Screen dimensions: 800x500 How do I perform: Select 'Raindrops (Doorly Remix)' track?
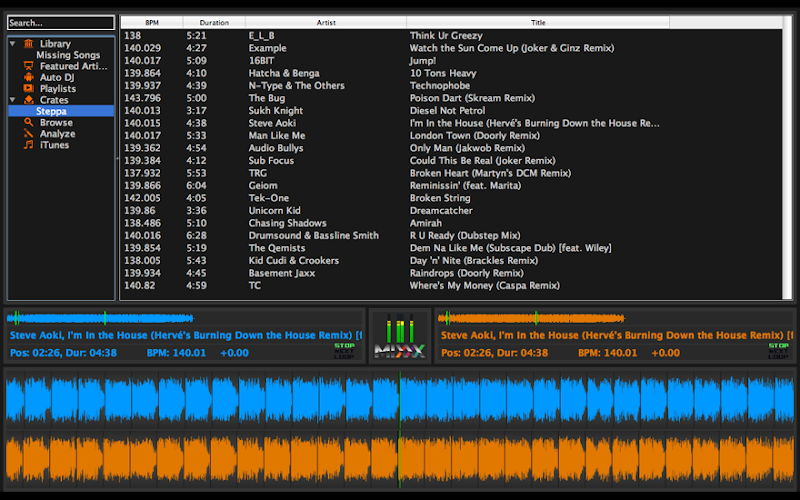coord(466,273)
